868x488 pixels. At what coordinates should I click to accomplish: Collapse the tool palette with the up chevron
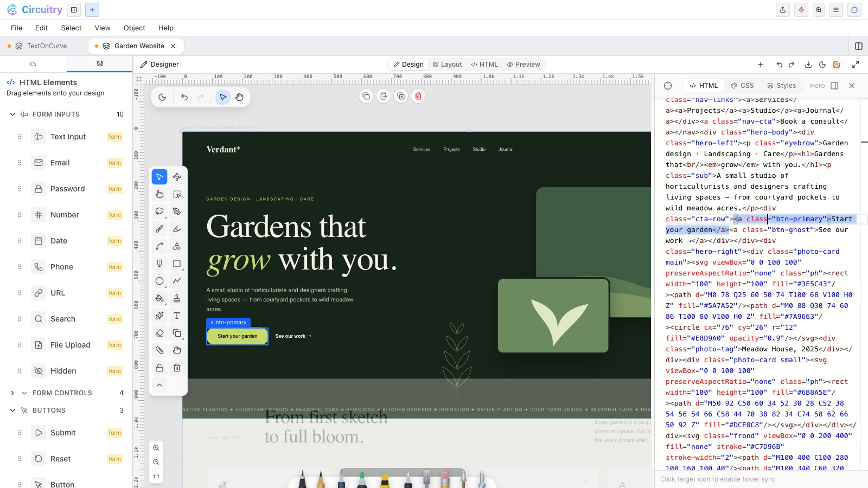159,385
